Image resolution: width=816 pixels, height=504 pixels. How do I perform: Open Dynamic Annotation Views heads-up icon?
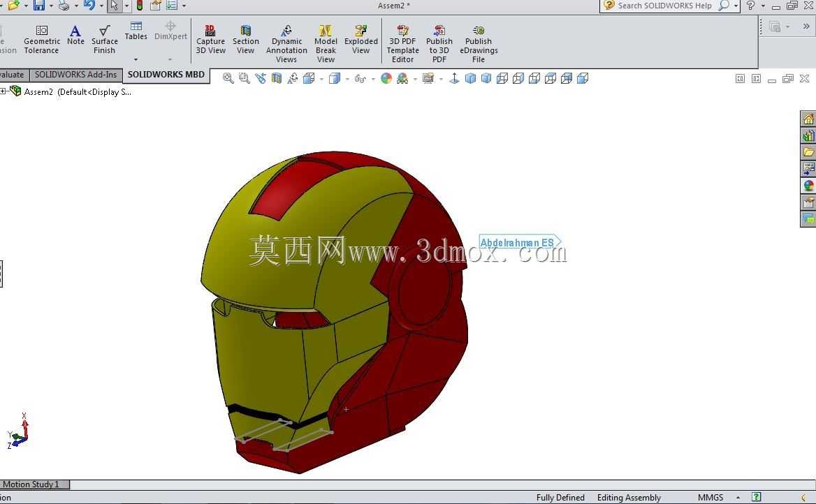click(293, 78)
